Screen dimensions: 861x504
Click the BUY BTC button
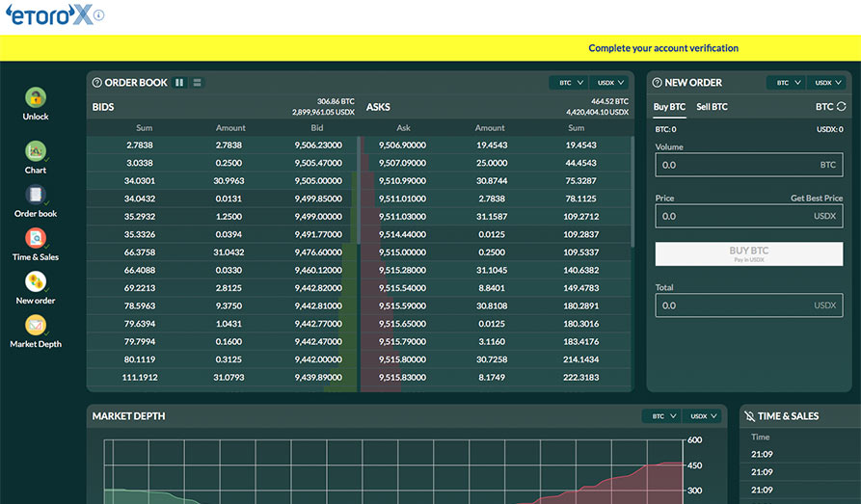[749, 253]
